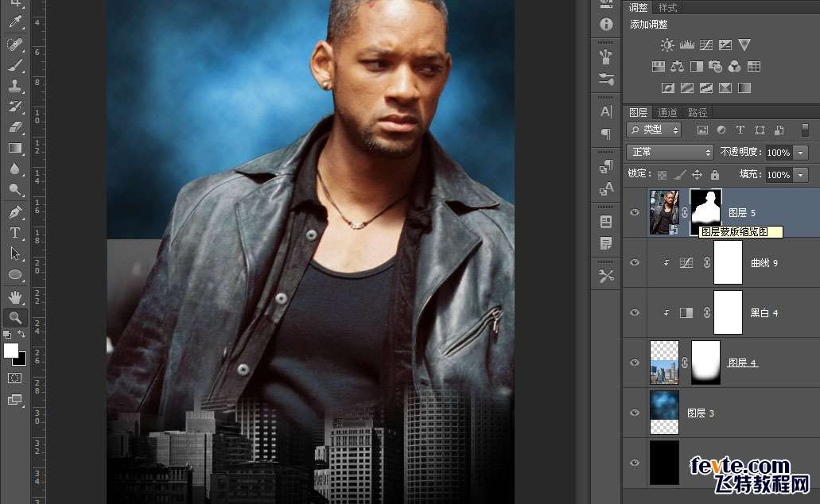This screenshot has width=820, height=504.
Task: Change the screen mode
Action: (14, 400)
